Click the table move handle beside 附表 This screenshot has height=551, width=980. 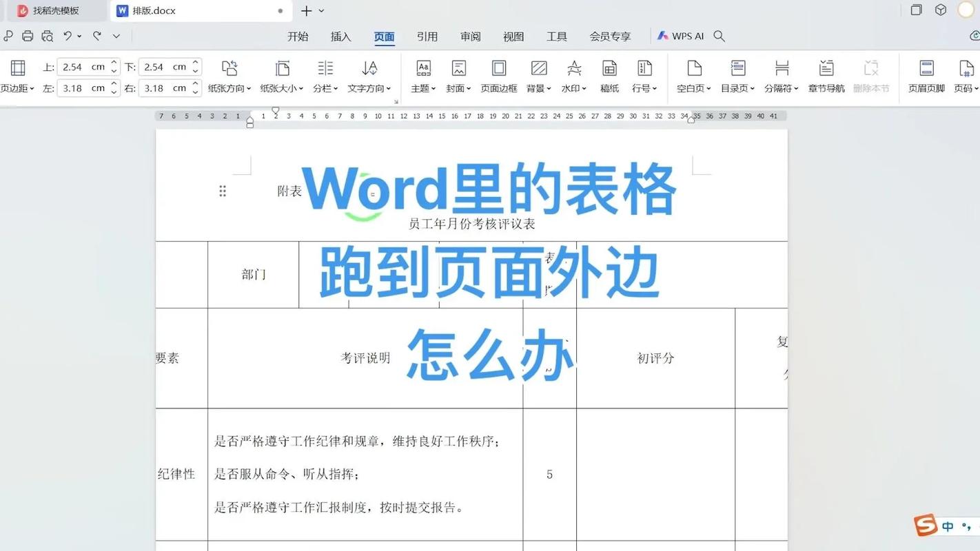(x=223, y=191)
